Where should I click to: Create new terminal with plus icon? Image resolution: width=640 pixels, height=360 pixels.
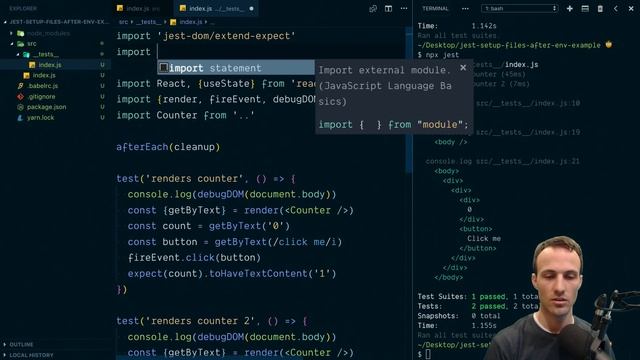coord(569,9)
